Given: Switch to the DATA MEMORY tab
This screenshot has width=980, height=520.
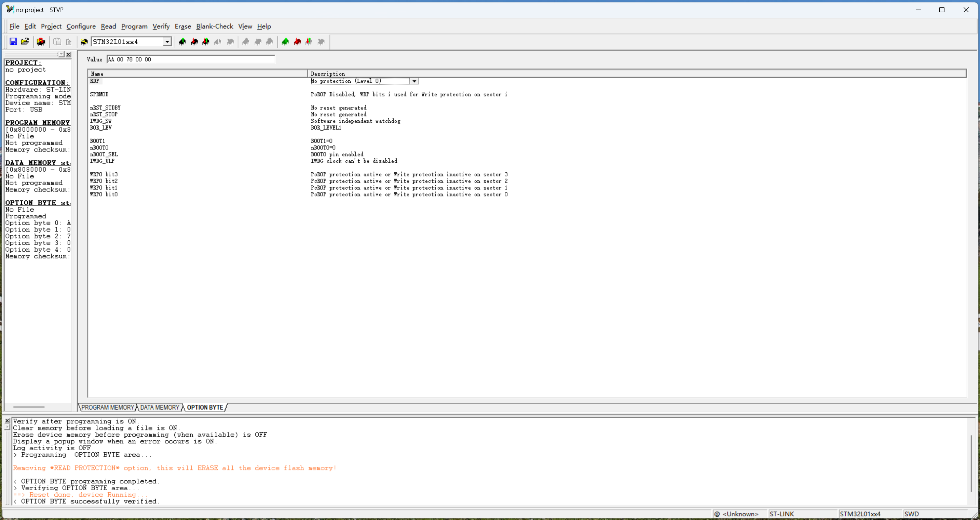Looking at the screenshot, I should pos(159,407).
